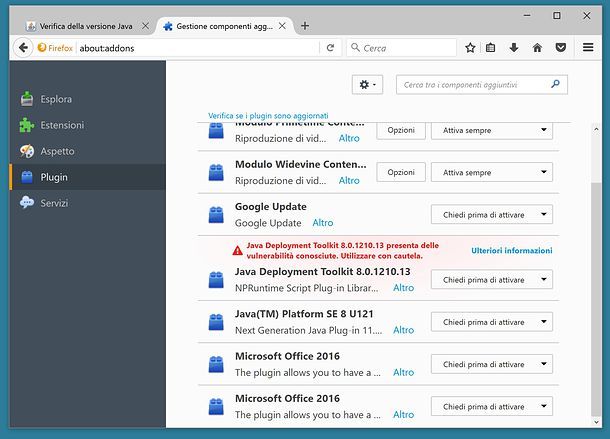Open Ulteriori informazioni link
The width and height of the screenshot is (610, 439).
point(512,251)
